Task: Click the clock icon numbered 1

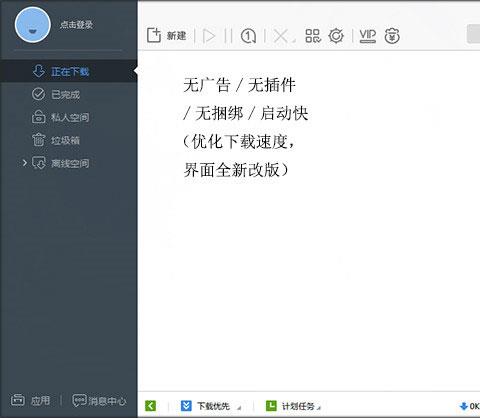Action: point(248,36)
